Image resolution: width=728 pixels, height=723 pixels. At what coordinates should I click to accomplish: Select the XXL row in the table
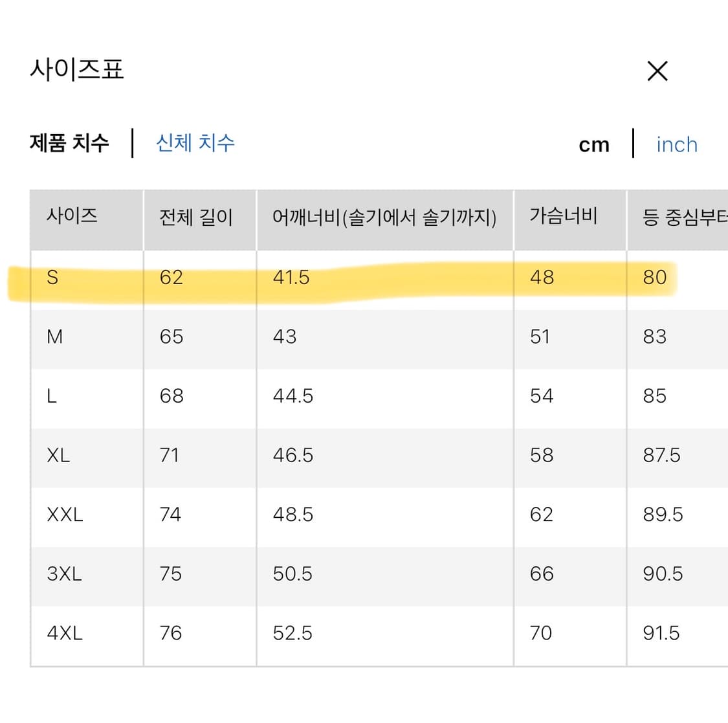[x=66, y=515]
